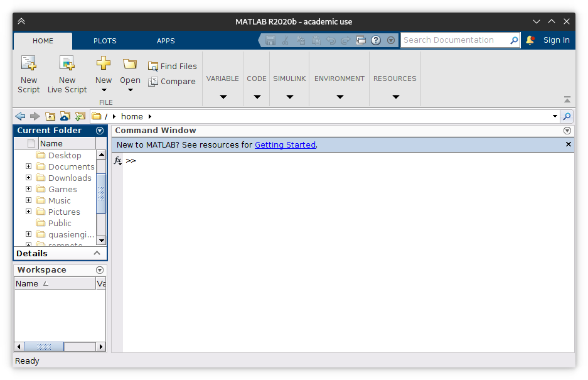Open Command Window actions menu
Viewport: 588px width, 380px height.
(567, 131)
